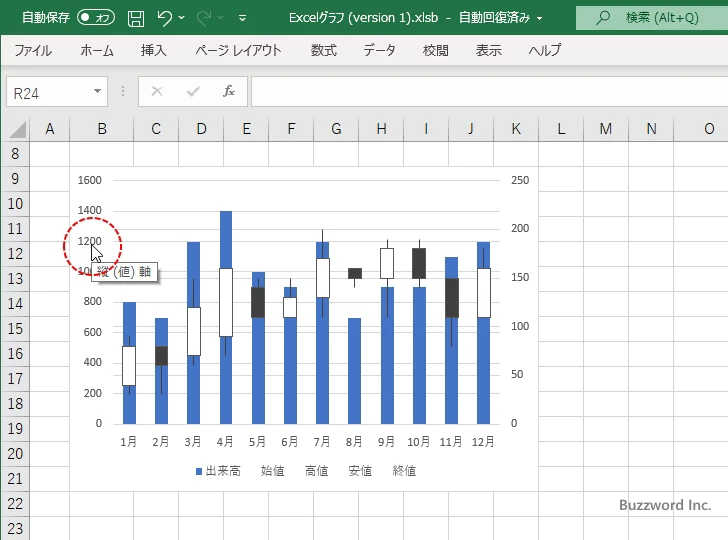
Task: Select column M header
Action: coord(606,129)
